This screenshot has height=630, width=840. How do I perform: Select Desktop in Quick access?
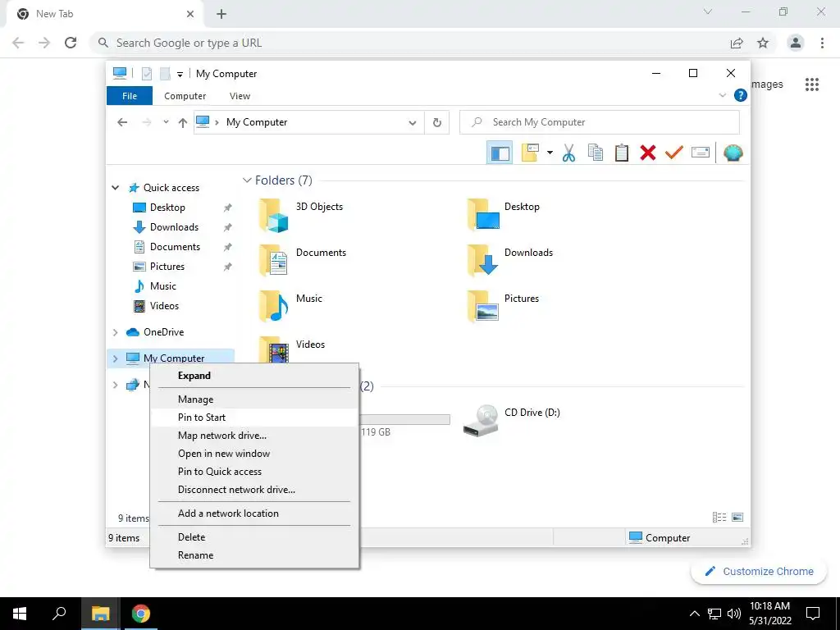167,208
